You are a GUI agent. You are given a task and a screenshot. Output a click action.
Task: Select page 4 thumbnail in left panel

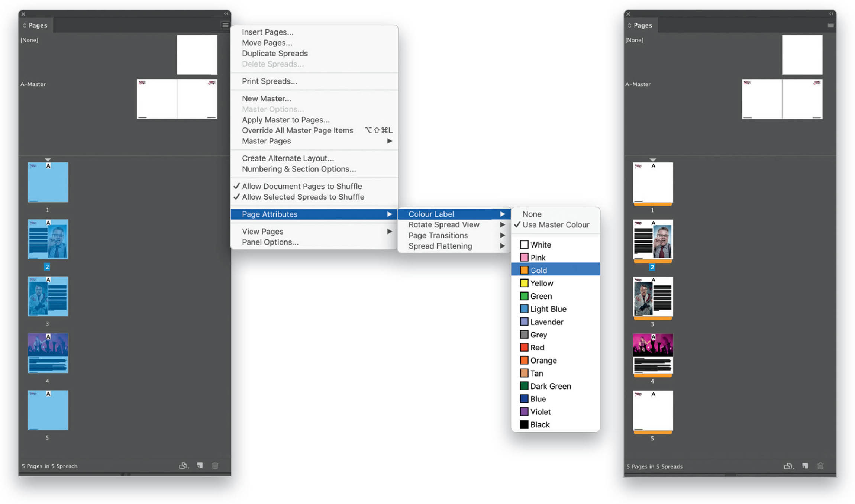pyautogui.click(x=48, y=353)
